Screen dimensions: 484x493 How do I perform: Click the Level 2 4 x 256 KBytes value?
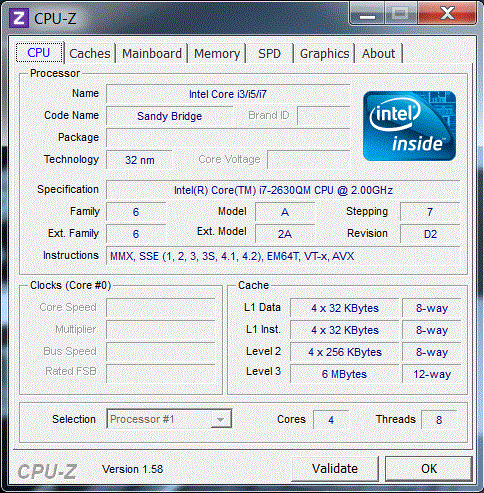(x=345, y=352)
